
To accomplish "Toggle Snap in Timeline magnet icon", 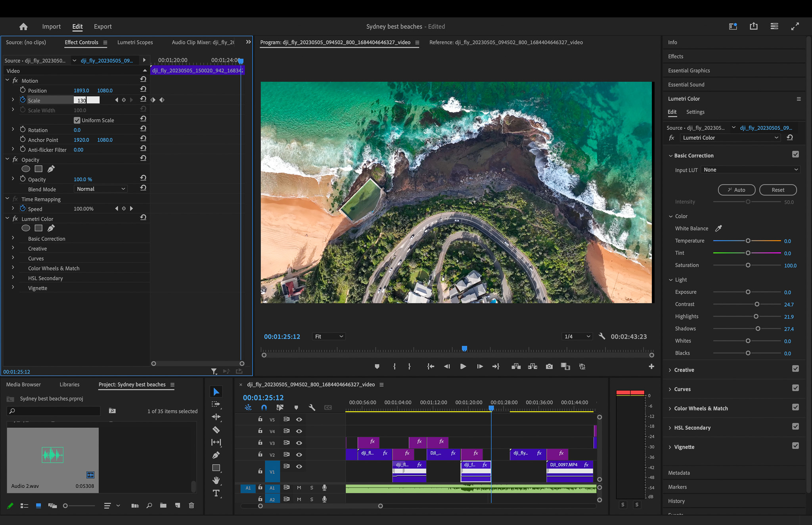I will [x=264, y=408].
